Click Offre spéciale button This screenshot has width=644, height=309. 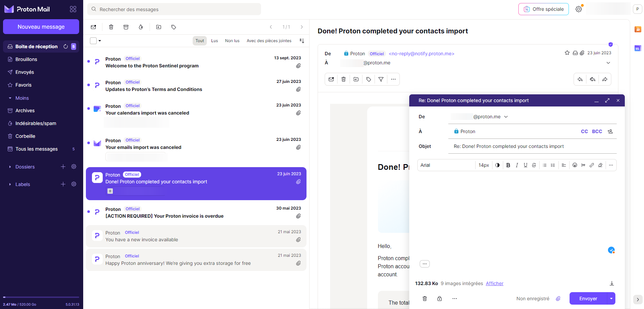[544, 9]
